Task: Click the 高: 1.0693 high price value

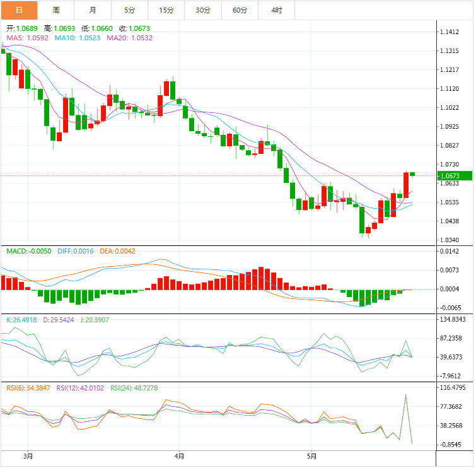Action: [x=59, y=28]
